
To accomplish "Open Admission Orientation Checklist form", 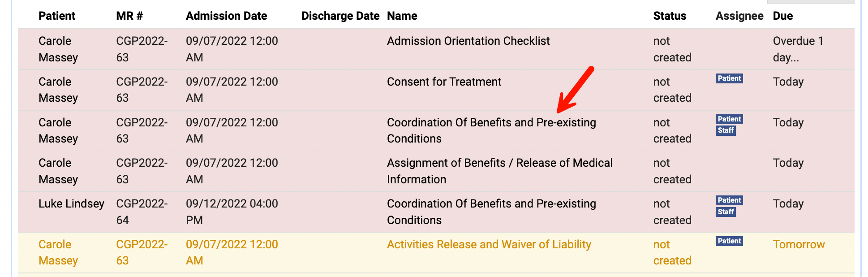I will (x=468, y=41).
